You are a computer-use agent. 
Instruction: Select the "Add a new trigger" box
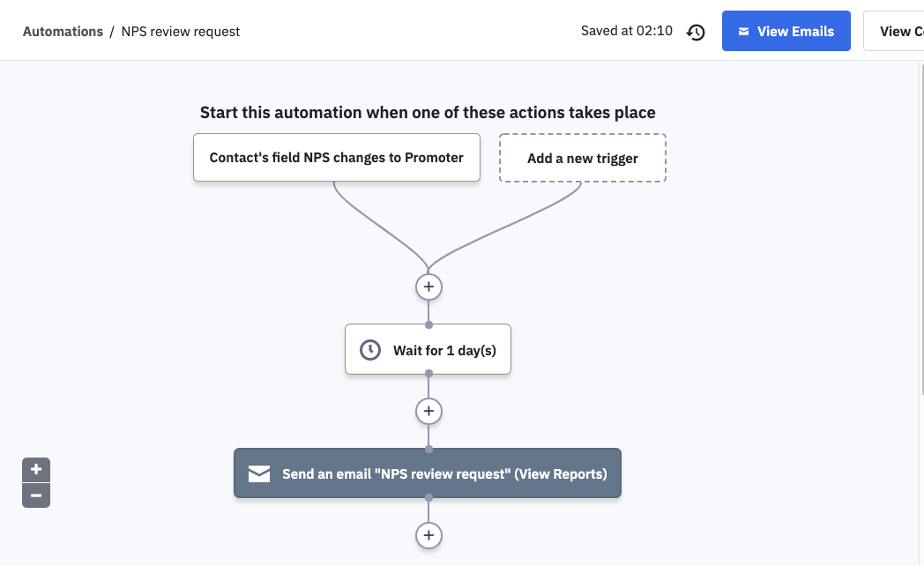click(x=582, y=159)
